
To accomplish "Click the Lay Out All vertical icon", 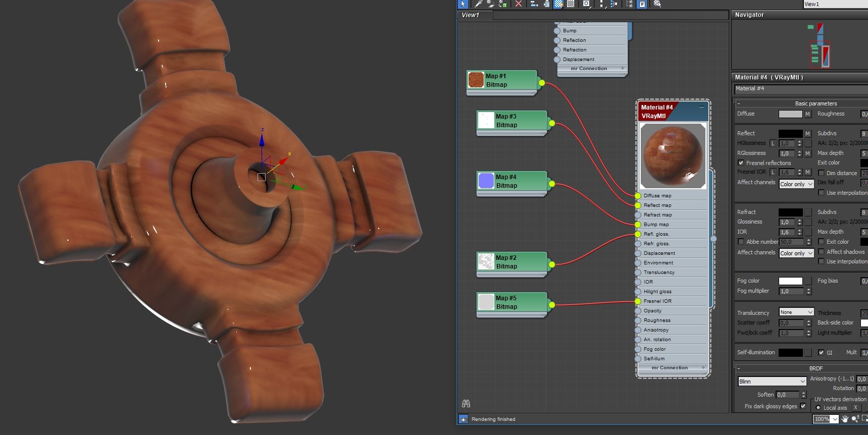I will 601,4.
